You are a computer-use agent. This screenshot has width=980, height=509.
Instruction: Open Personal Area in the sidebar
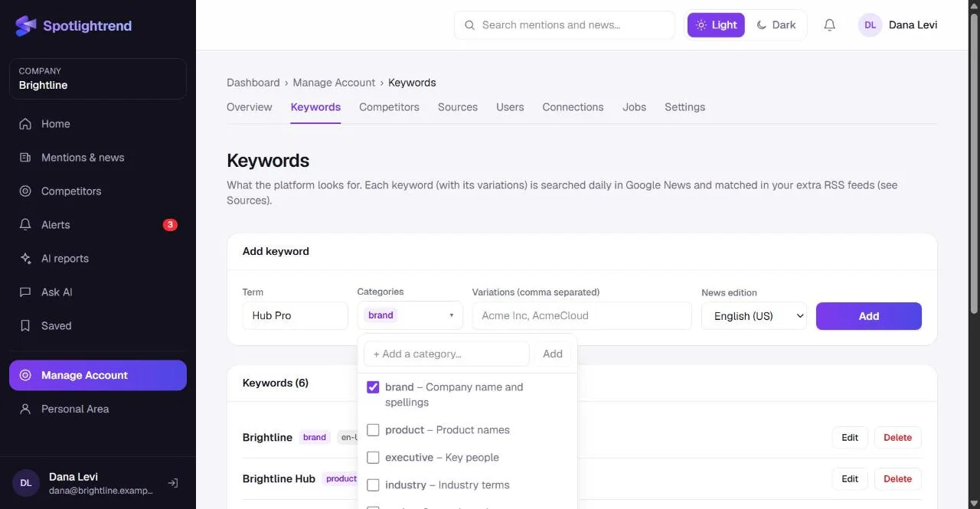tap(98, 409)
